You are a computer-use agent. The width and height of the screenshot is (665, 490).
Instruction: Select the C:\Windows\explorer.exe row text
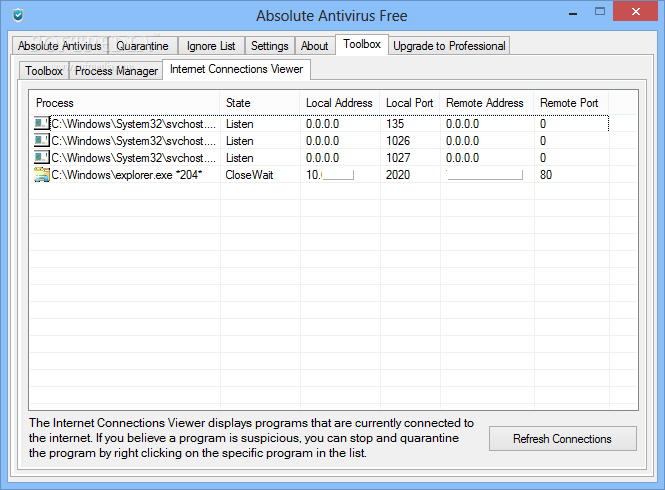[x=126, y=175]
